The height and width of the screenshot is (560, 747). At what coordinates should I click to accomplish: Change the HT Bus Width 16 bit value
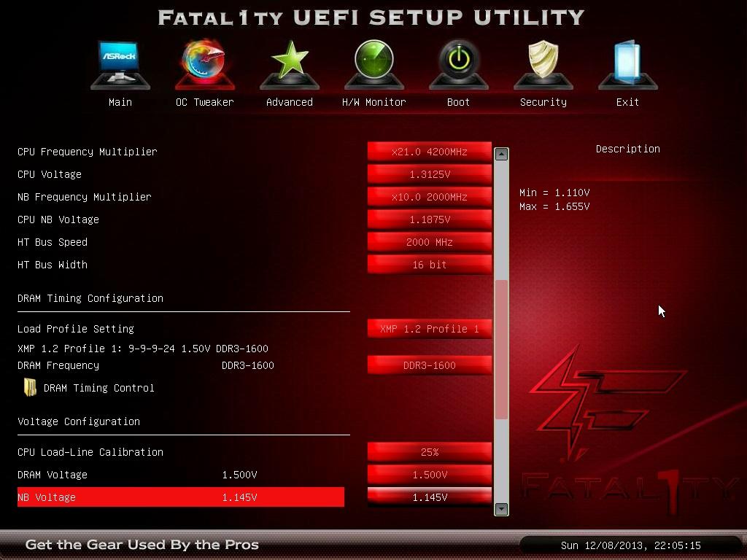[429, 265]
